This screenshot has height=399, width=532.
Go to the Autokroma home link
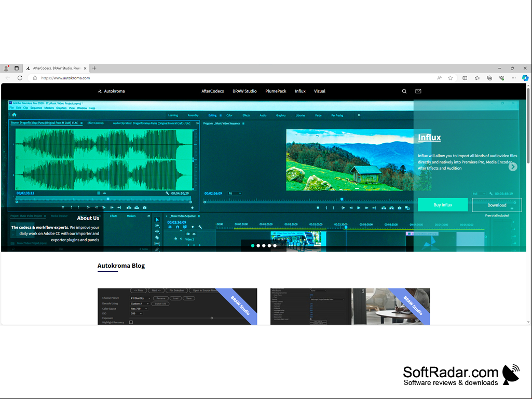(114, 91)
